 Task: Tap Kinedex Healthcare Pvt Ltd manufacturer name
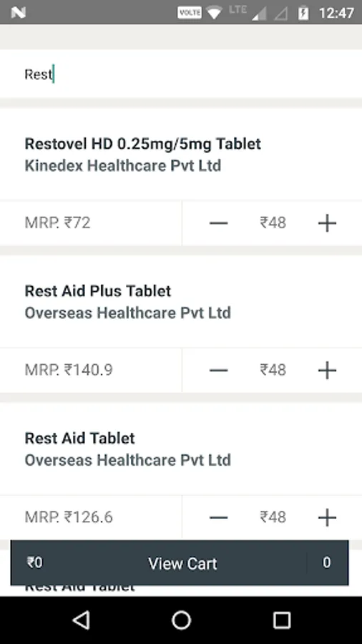pos(123,165)
